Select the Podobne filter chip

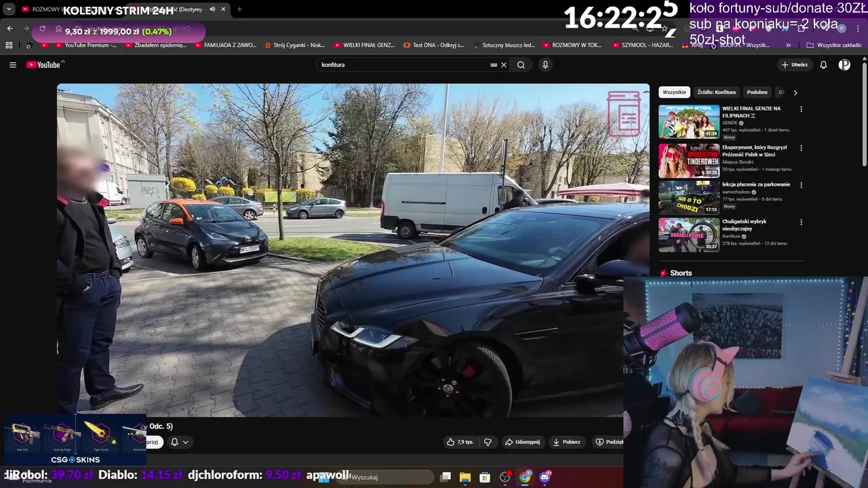[x=757, y=92]
